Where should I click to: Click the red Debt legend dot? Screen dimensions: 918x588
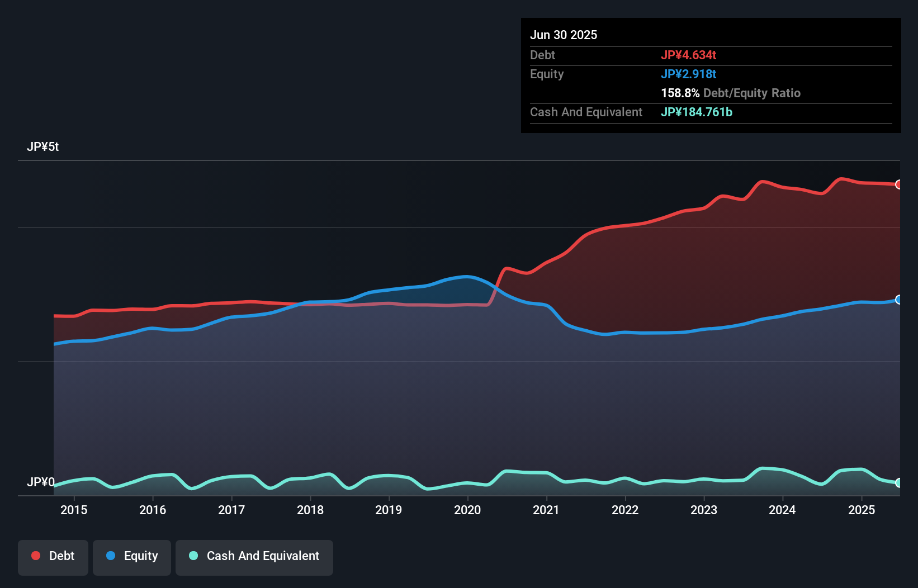pyautogui.click(x=35, y=555)
